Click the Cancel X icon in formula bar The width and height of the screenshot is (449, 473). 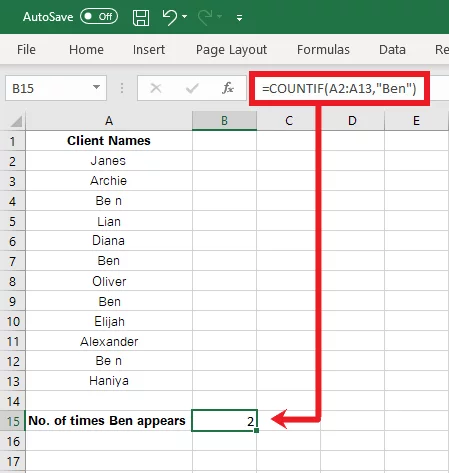(156, 88)
